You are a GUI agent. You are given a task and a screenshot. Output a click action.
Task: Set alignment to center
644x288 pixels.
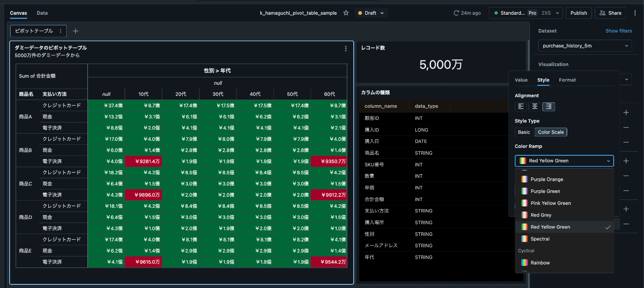(x=535, y=106)
